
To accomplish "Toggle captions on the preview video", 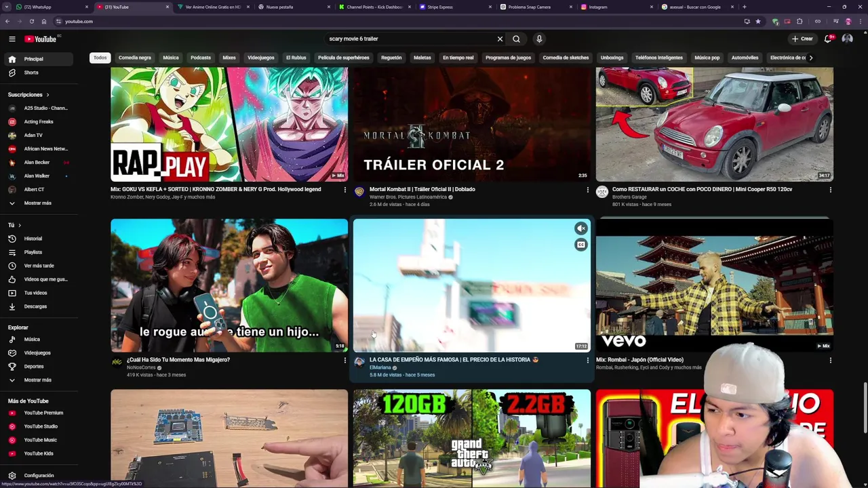I will click(x=580, y=245).
